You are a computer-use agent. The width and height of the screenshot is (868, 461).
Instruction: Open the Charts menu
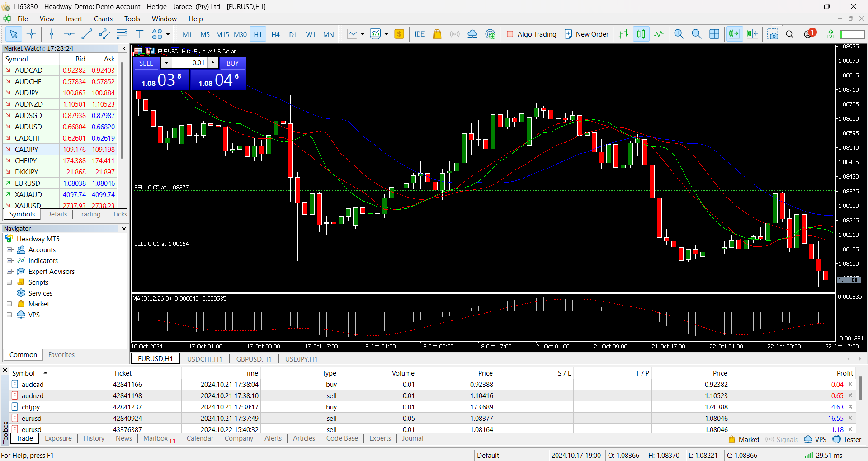tap(103, 19)
